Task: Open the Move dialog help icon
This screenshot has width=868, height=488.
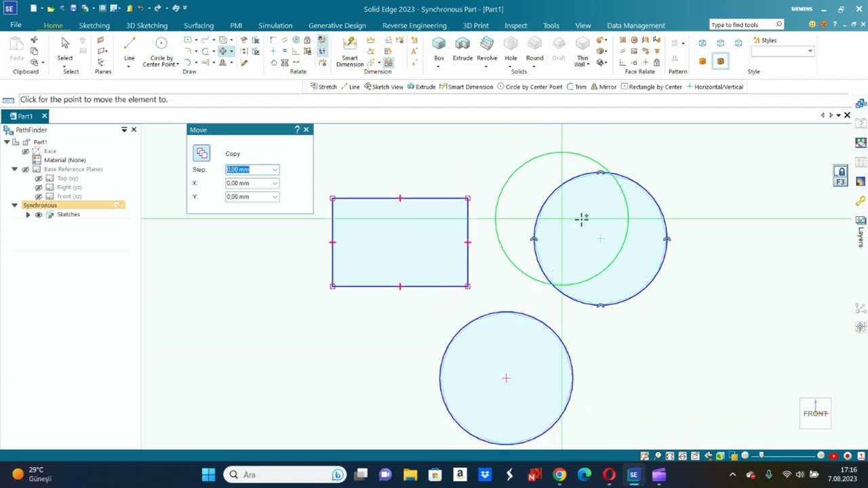Action: coord(297,129)
